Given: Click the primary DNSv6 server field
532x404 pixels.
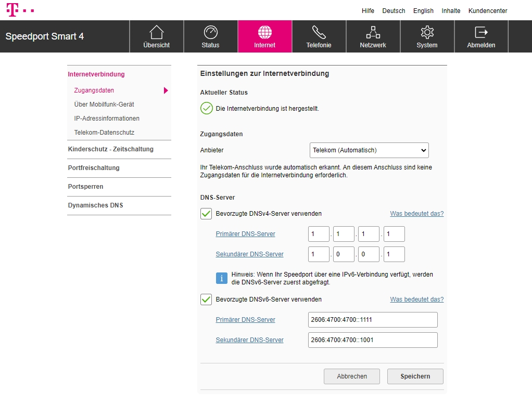Looking at the screenshot, I should click(x=373, y=320).
